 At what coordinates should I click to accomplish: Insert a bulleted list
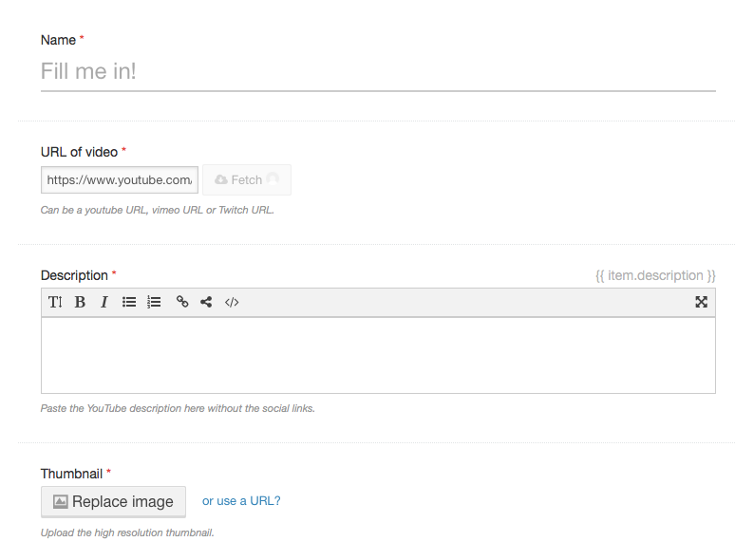coord(129,302)
